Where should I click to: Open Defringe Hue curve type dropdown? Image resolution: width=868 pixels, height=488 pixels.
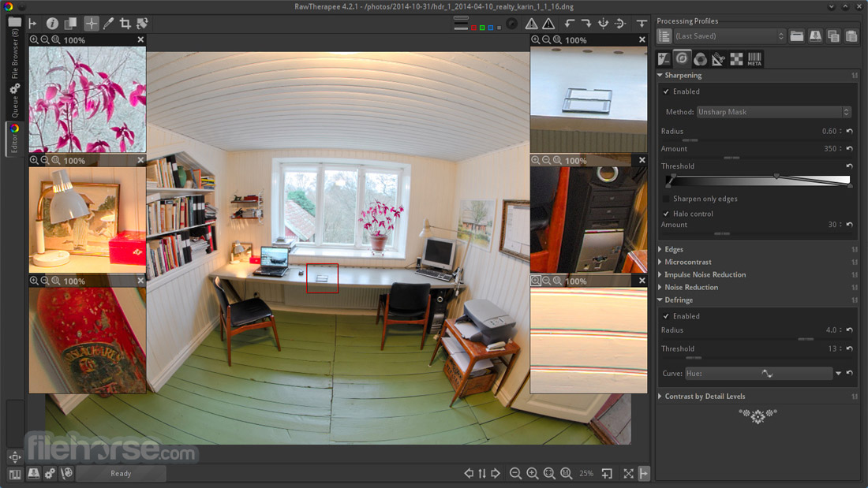pos(838,374)
